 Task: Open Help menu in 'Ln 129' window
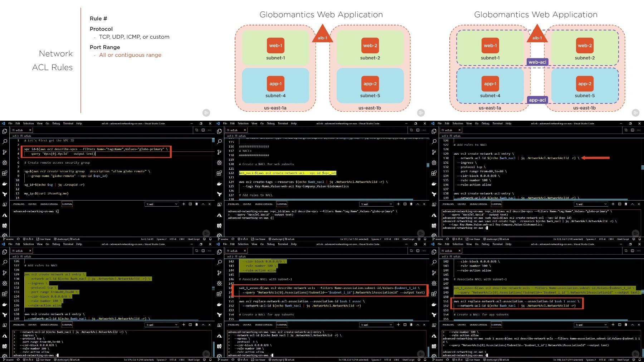pyautogui.click(x=79, y=244)
